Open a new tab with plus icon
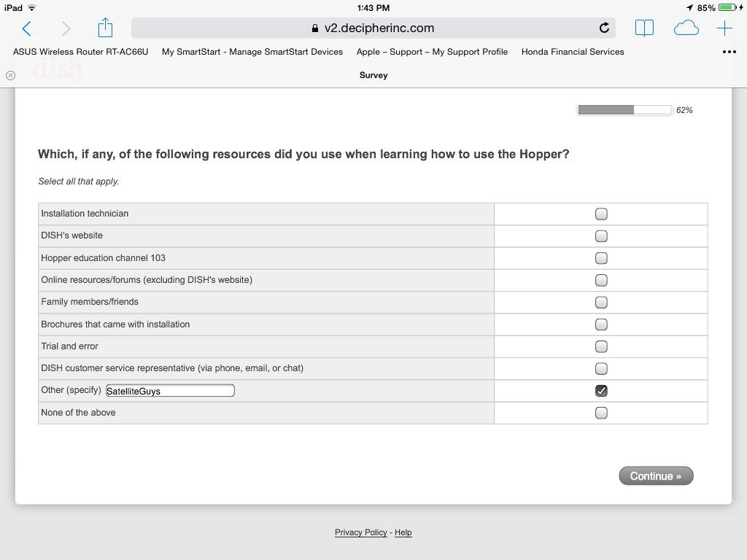 pyautogui.click(x=724, y=28)
